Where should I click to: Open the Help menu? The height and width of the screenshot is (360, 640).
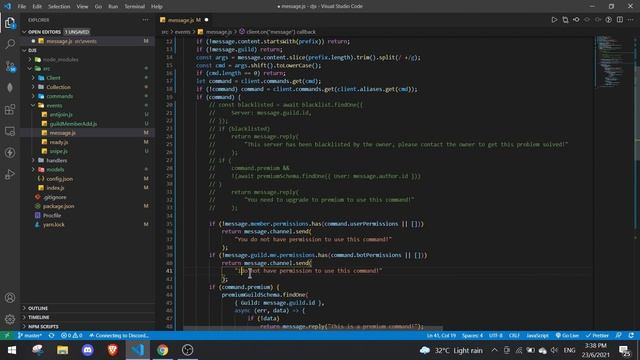click(157, 6)
